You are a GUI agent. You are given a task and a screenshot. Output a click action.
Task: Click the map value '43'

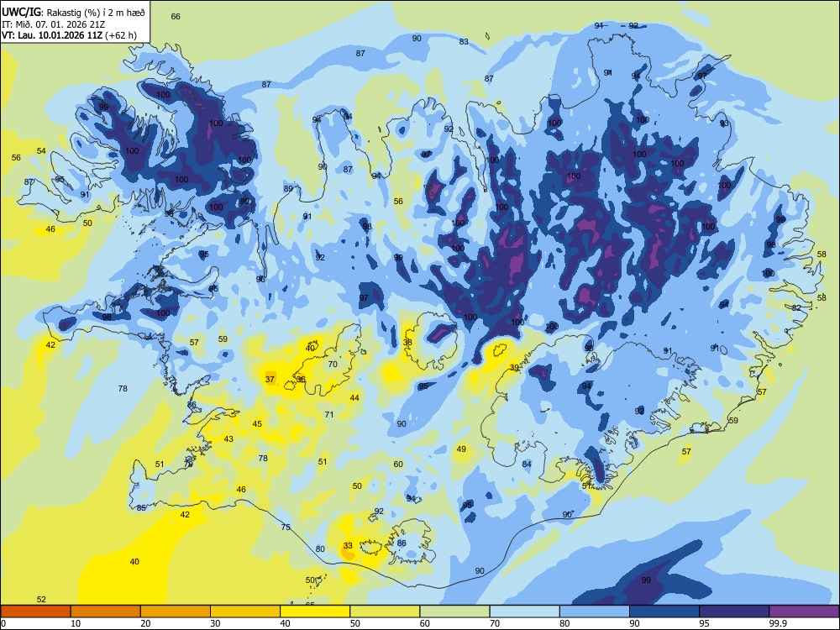click(228, 438)
